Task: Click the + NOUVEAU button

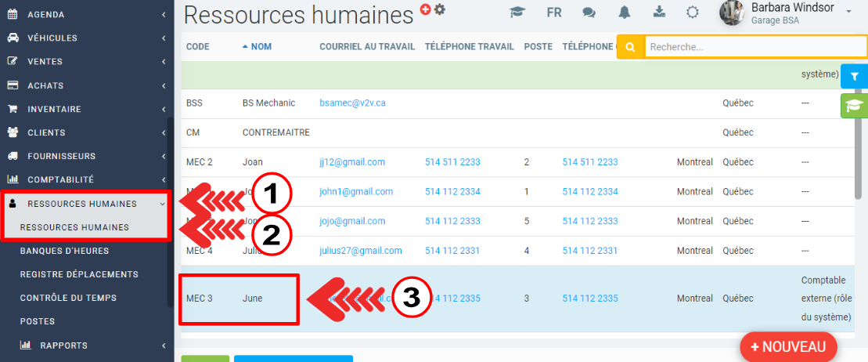Action: point(787,346)
